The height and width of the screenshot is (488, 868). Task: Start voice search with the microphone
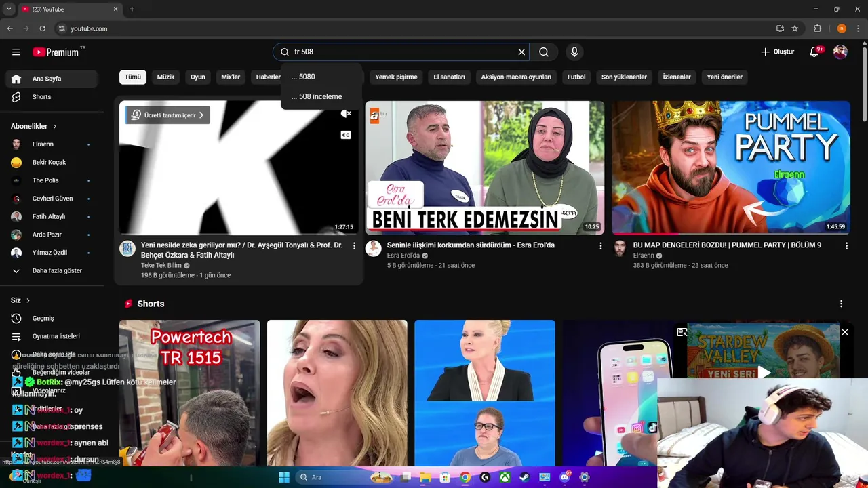574,52
